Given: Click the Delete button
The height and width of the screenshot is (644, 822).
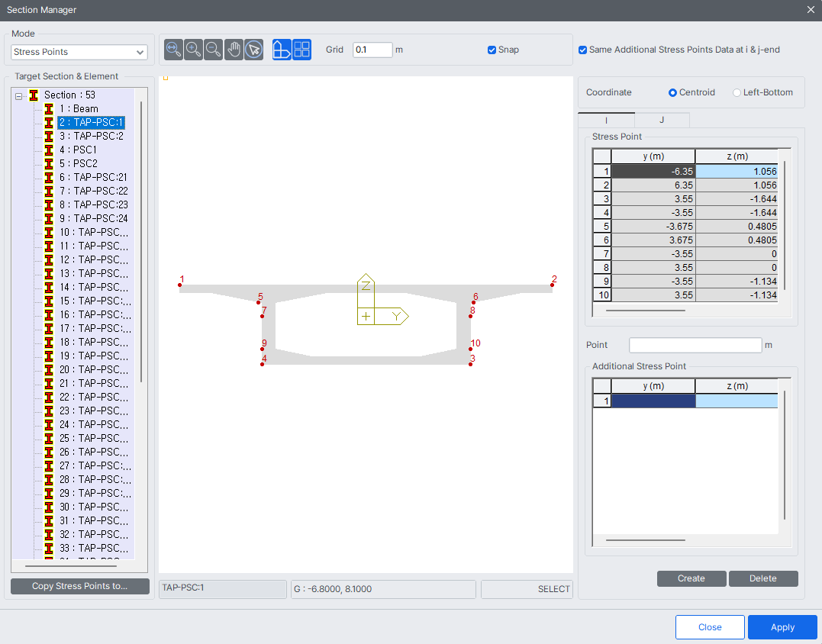Looking at the screenshot, I should coord(762,578).
